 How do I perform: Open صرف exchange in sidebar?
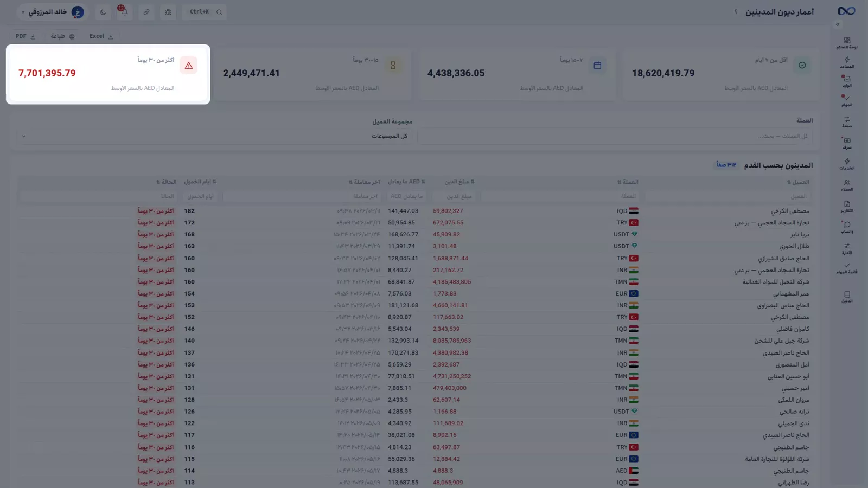(847, 143)
